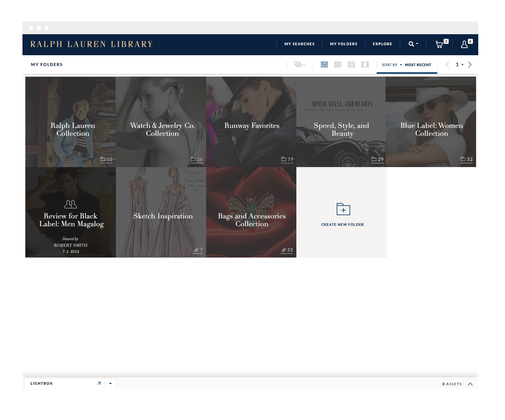Expand the lightbox assets tray chevron
This screenshot has width=505, height=420.
tap(470, 384)
